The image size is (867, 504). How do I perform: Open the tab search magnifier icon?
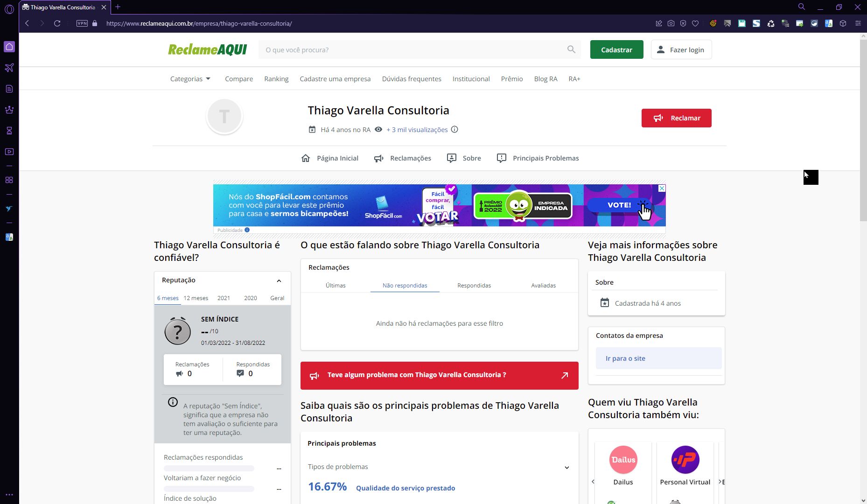tap(802, 7)
